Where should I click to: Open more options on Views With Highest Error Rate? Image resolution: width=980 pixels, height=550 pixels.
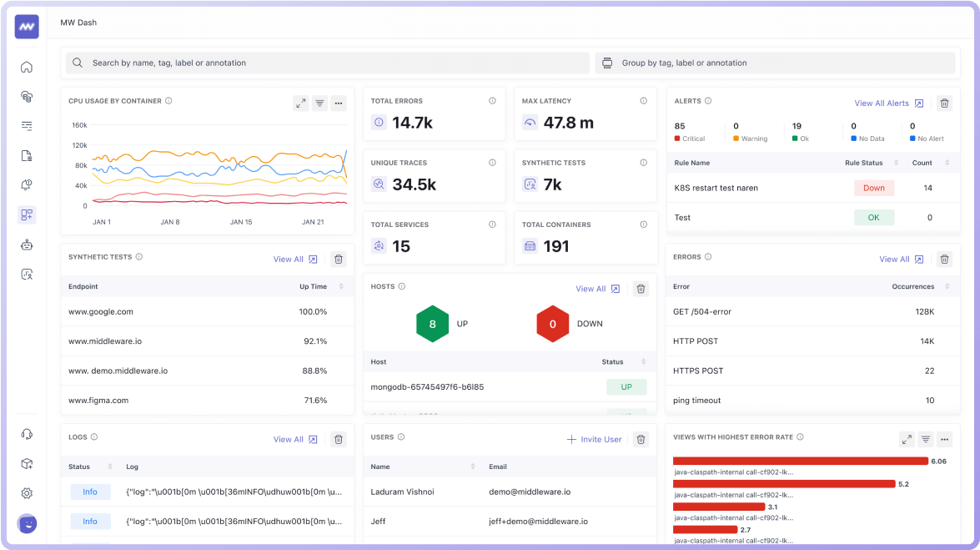(x=944, y=439)
